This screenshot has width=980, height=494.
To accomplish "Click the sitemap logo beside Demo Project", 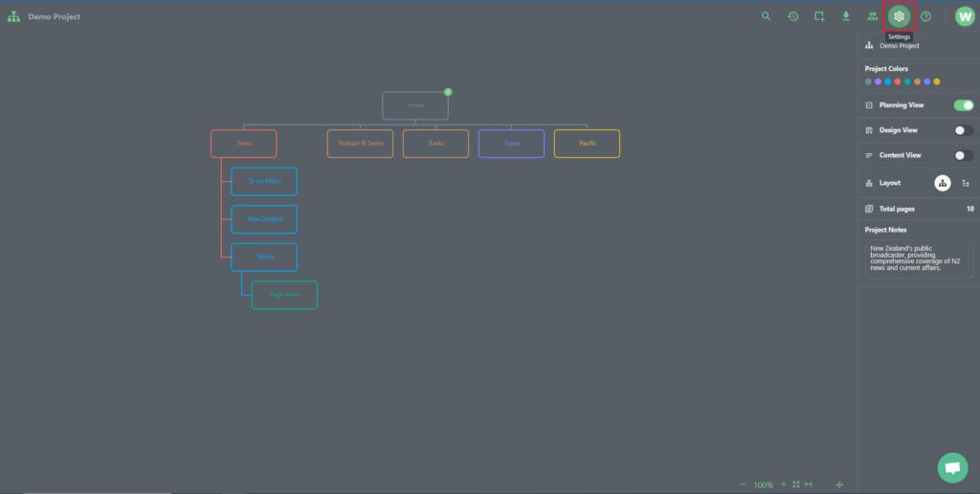I will (x=13, y=17).
